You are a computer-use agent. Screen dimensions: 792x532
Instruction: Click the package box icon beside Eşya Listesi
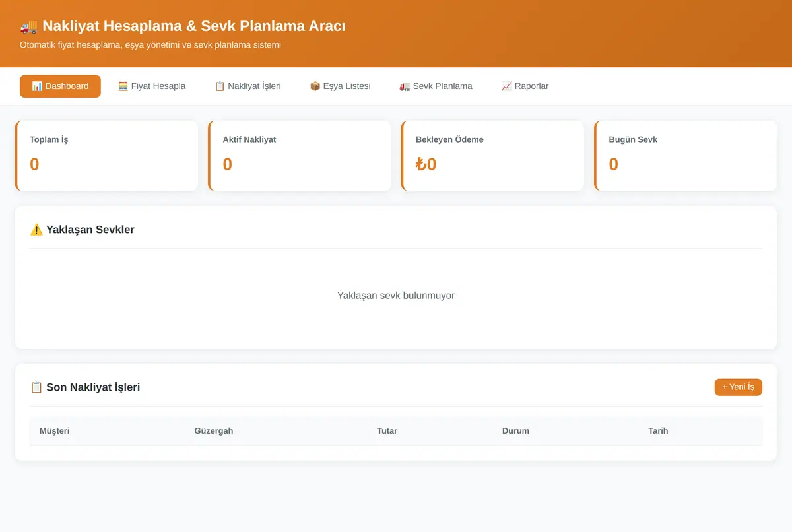(315, 86)
